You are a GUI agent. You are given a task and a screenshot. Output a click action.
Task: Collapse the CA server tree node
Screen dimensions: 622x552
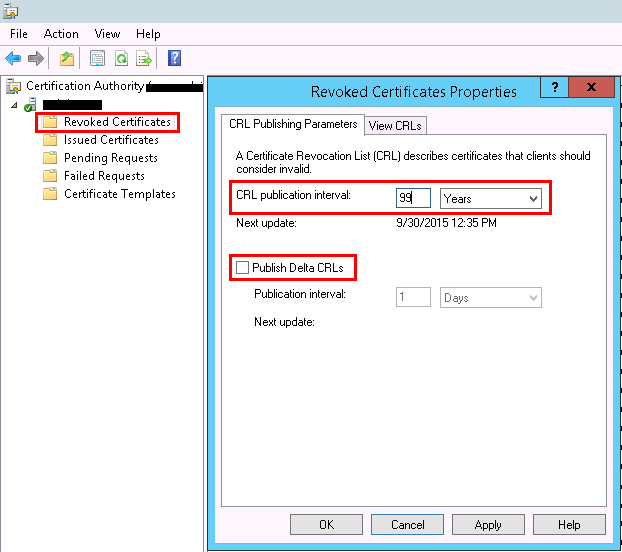(14, 105)
